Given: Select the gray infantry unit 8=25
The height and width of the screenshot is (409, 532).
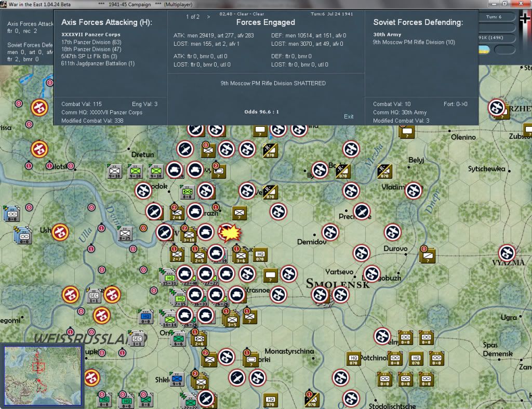Looking at the screenshot, I should click(125, 233).
